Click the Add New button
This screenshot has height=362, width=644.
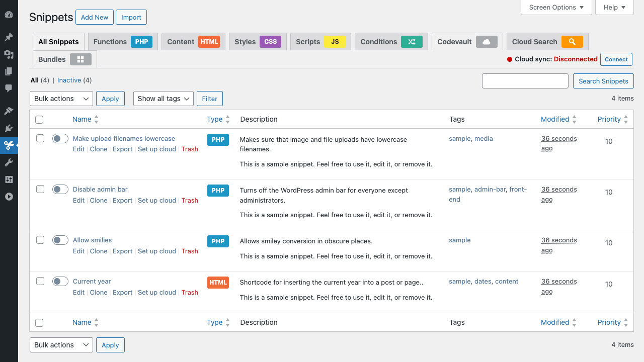click(95, 17)
